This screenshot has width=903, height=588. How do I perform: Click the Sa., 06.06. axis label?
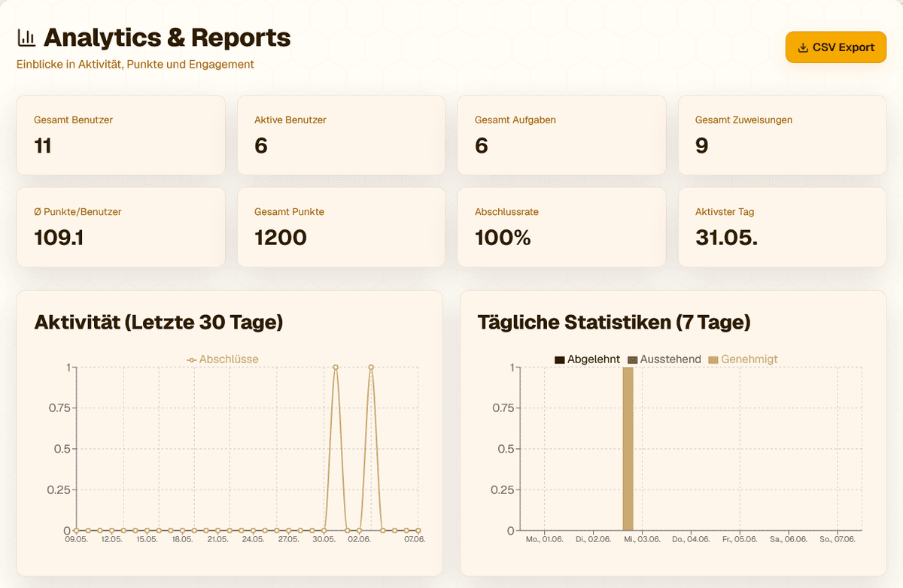(x=789, y=540)
